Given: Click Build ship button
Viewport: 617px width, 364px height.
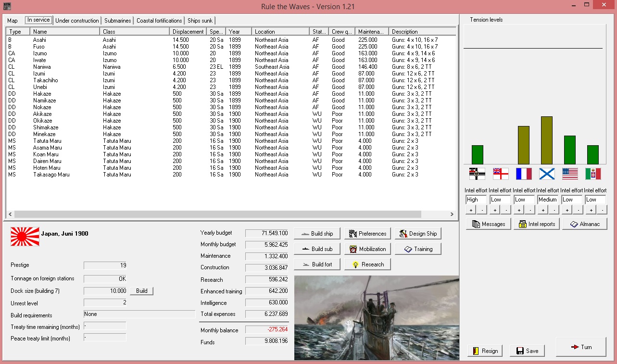Looking at the screenshot, I should pyautogui.click(x=317, y=234).
